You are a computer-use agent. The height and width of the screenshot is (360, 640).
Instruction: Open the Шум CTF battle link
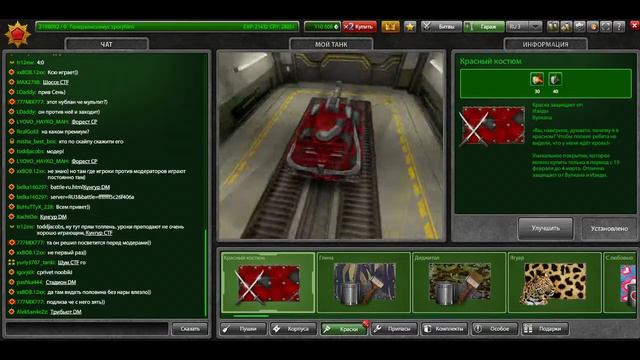coord(68,262)
